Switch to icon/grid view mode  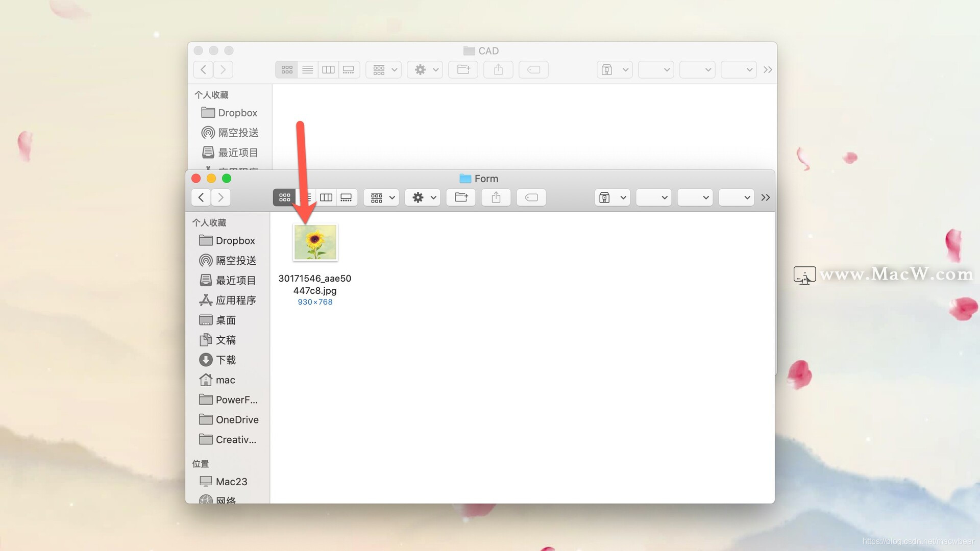[x=283, y=197]
